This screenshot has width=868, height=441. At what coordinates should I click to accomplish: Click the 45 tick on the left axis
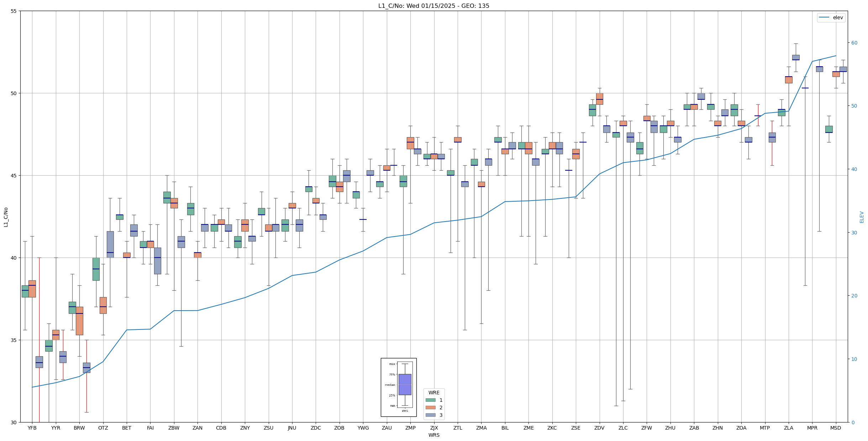click(x=14, y=176)
